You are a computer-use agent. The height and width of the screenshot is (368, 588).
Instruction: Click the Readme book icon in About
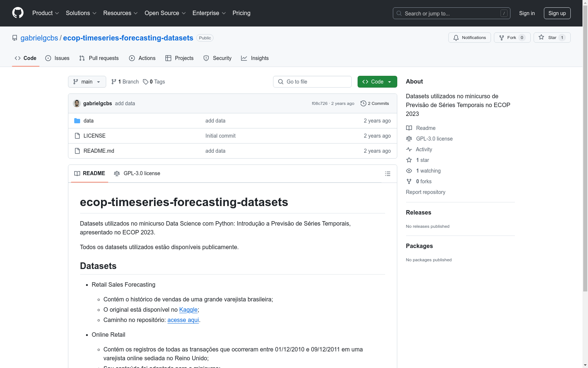point(409,128)
